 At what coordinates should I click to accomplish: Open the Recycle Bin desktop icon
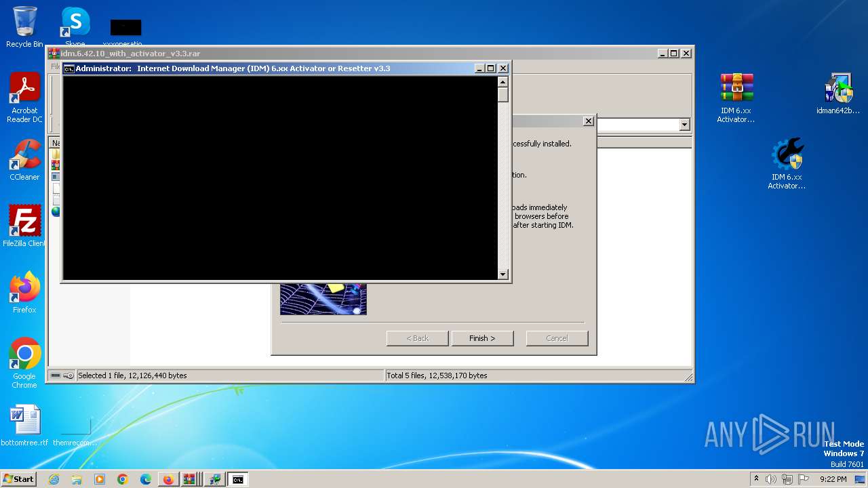click(x=25, y=26)
